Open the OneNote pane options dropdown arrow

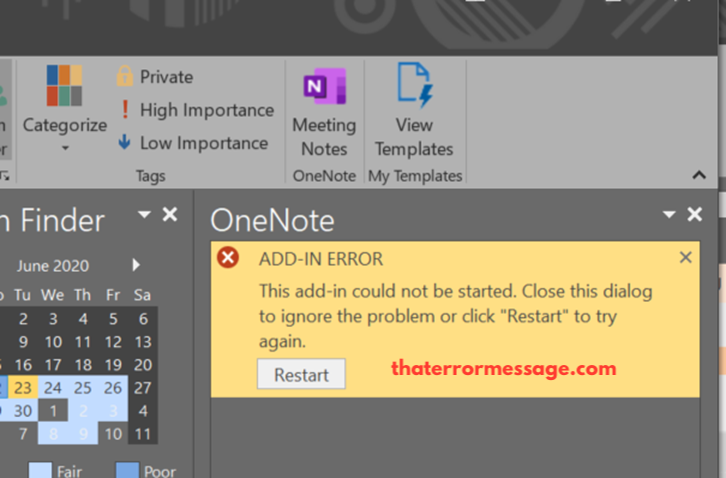pos(669,214)
